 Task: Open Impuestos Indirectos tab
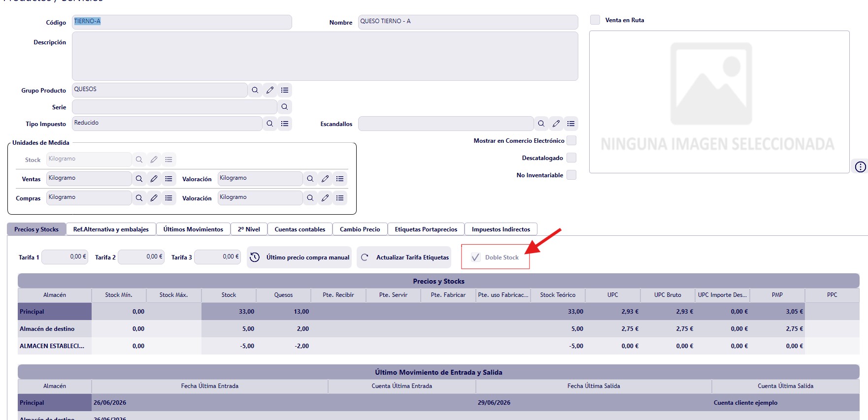coord(501,229)
